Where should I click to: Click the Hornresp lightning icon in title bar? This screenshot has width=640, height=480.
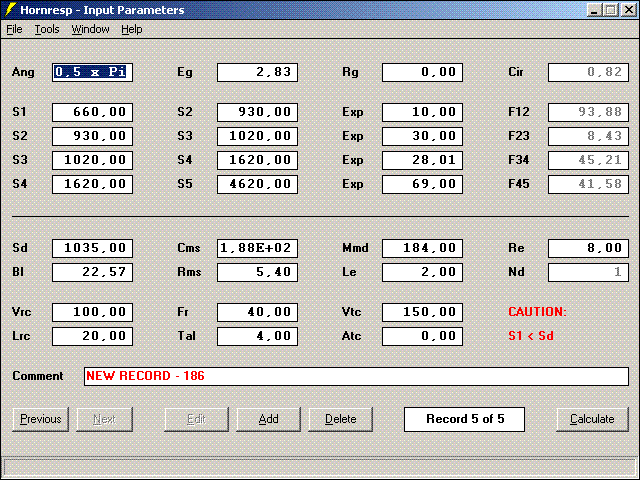click(x=12, y=10)
